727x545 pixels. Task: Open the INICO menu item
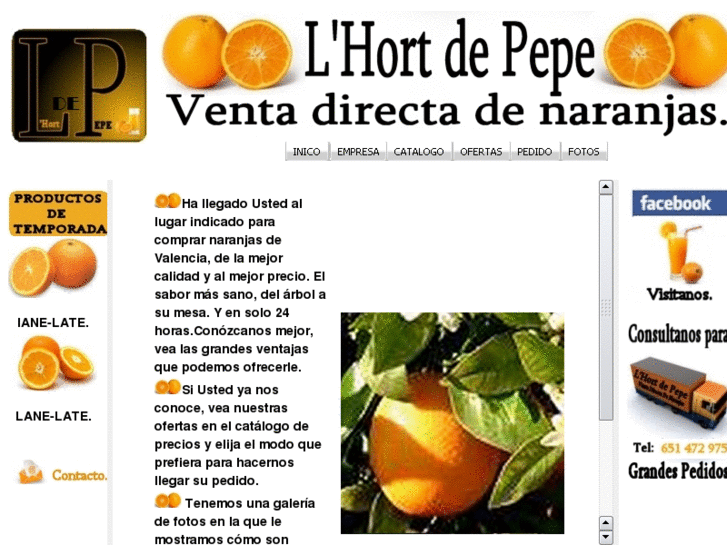[x=306, y=152]
